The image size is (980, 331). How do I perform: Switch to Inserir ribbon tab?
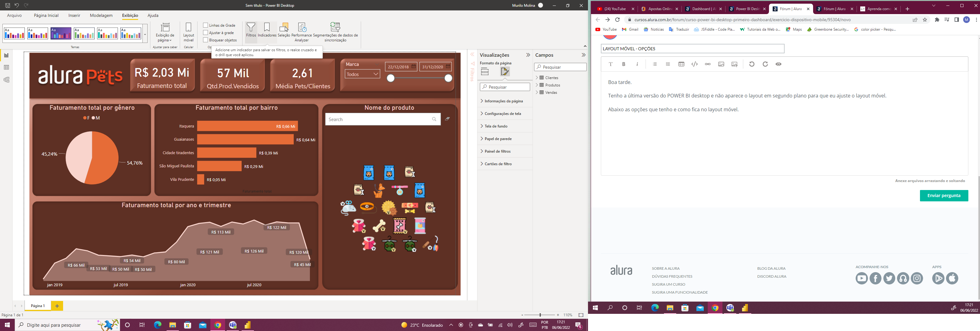click(x=74, y=15)
